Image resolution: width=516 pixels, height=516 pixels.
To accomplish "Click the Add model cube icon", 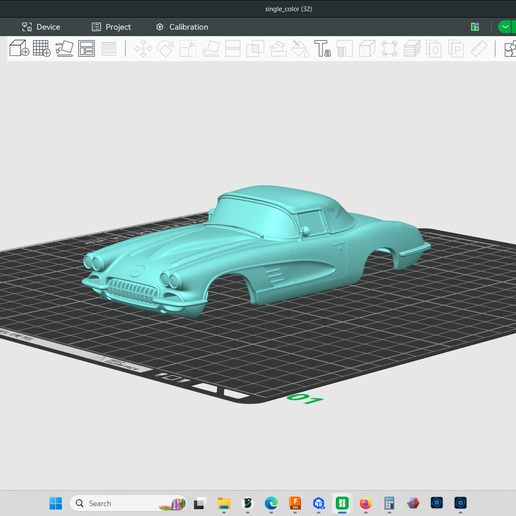I will 19,48.
